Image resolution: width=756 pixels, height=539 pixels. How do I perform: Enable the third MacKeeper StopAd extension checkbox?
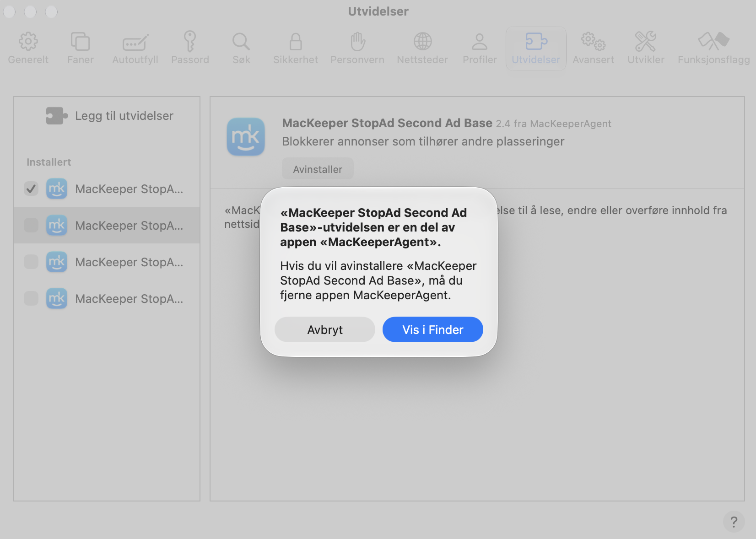coord(31,262)
